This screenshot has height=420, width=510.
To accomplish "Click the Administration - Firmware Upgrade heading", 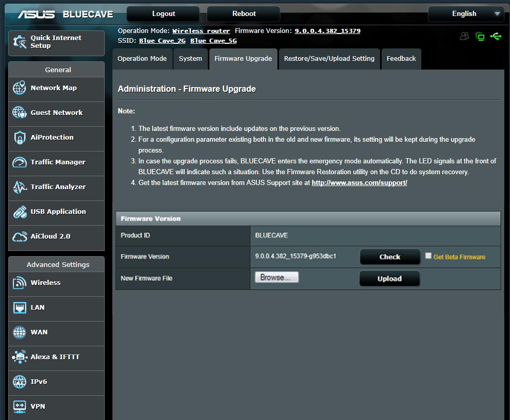I will (187, 89).
